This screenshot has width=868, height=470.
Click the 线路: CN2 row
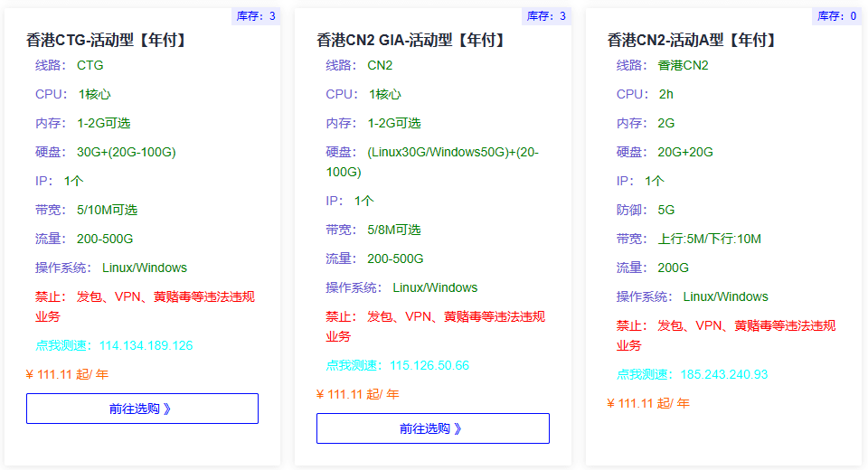[x=359, y=65]
